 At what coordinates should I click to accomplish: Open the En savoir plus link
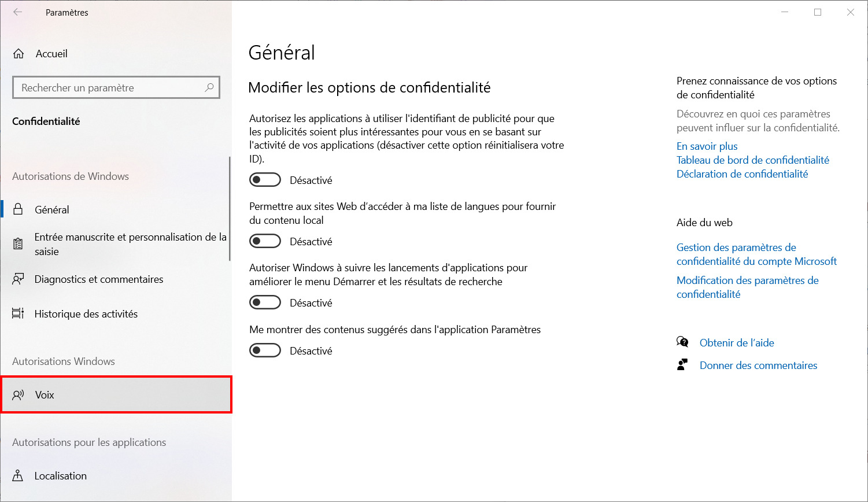click(x=707, y=146)
